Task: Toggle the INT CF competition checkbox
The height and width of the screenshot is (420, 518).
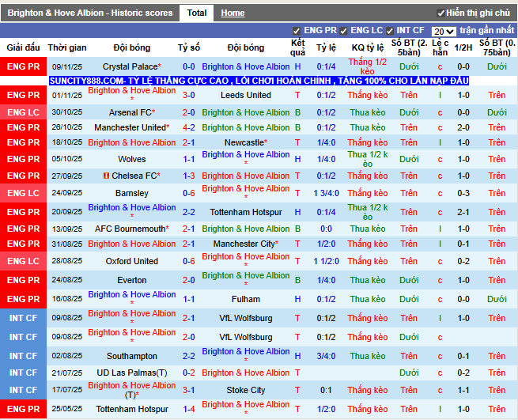Action: [391, 31]
